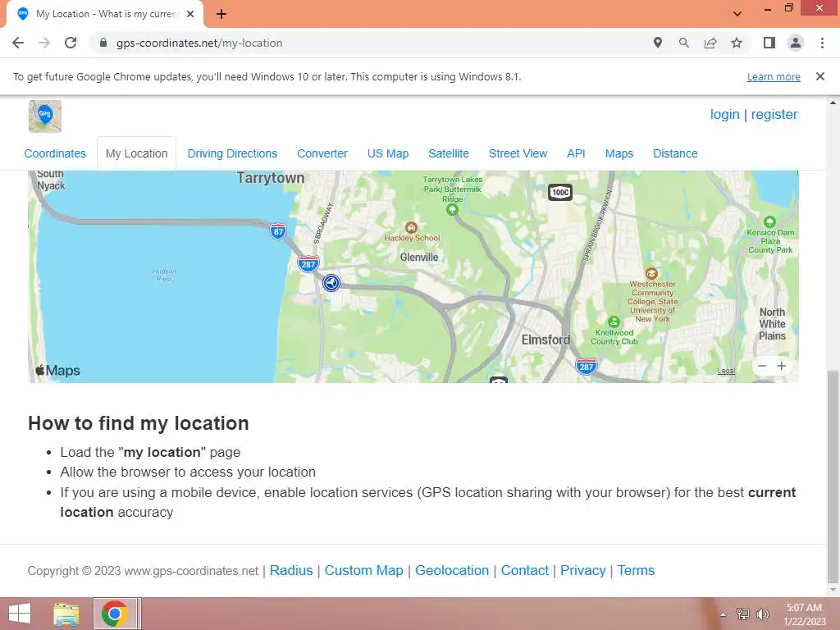Screen dimensions: 840x630
Task: Zoom out the map with minus button
Action: (x=762, y=366)
